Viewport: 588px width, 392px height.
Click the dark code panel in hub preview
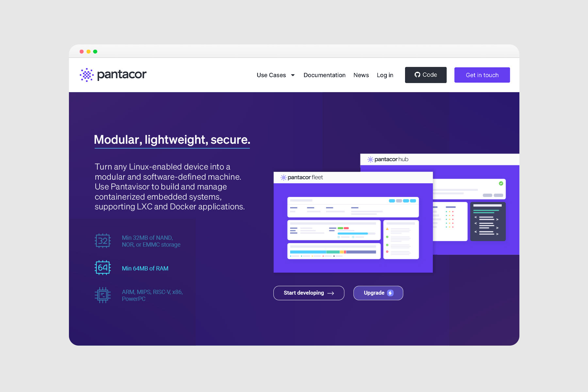click(x=488, y=221)
